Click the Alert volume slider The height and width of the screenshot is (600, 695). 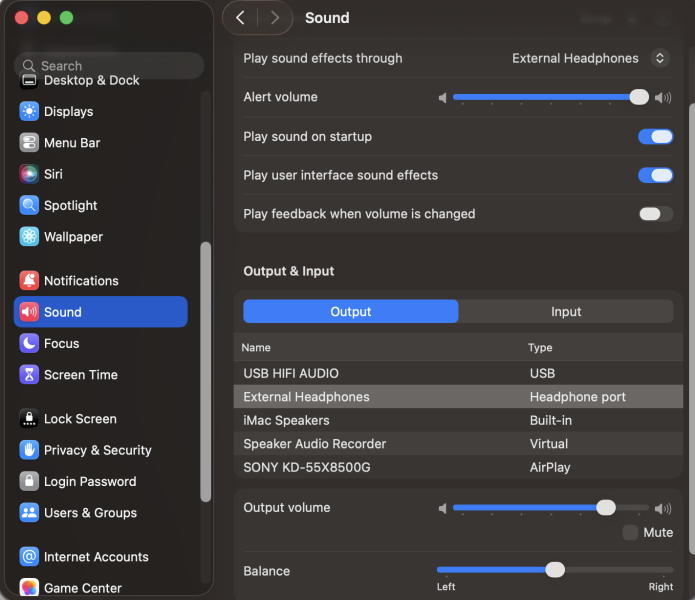546,98
